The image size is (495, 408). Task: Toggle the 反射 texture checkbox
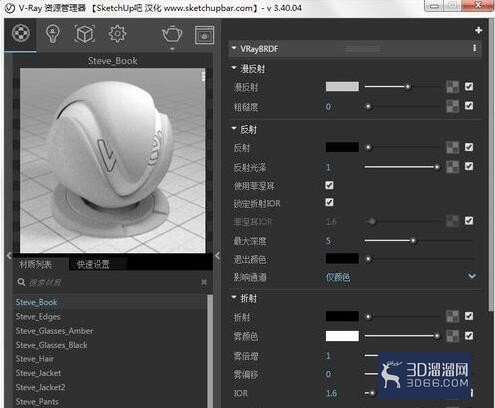point(469,147)
